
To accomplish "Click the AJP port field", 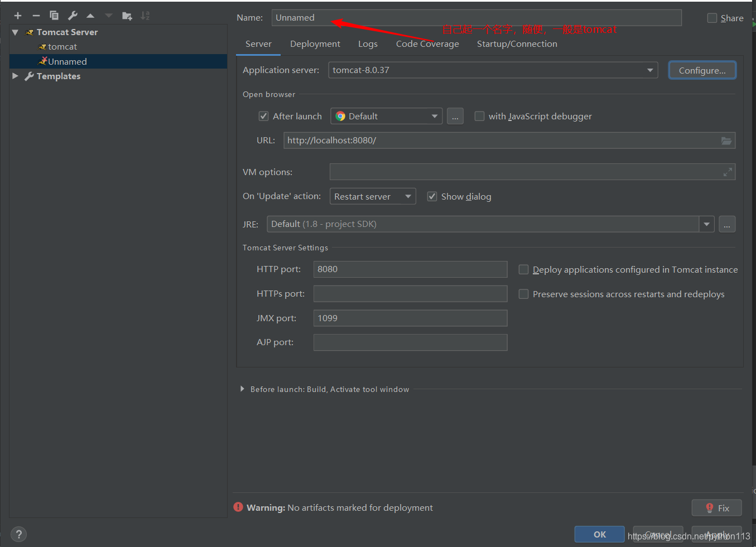I will [x=411, y=342].
